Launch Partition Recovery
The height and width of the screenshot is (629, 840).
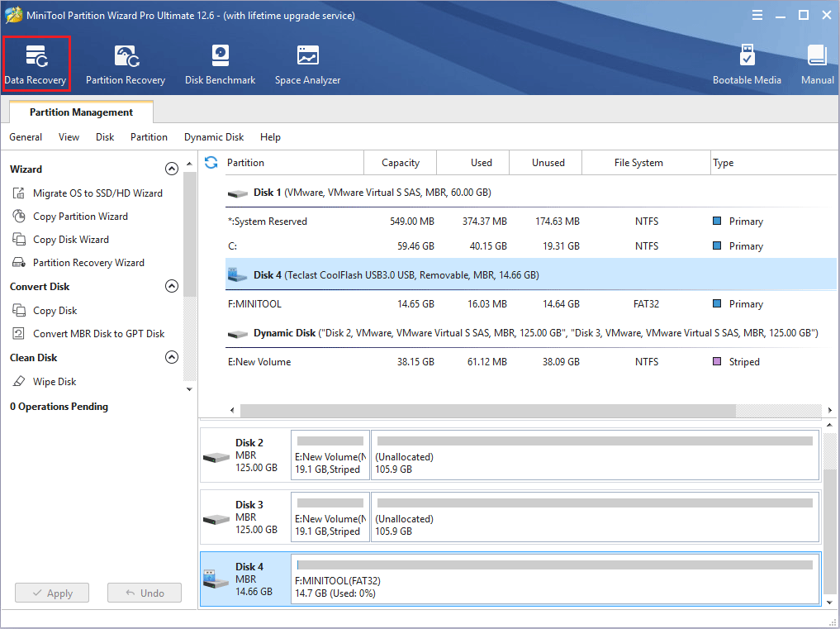pyautogui.click(x=126, y=64)
